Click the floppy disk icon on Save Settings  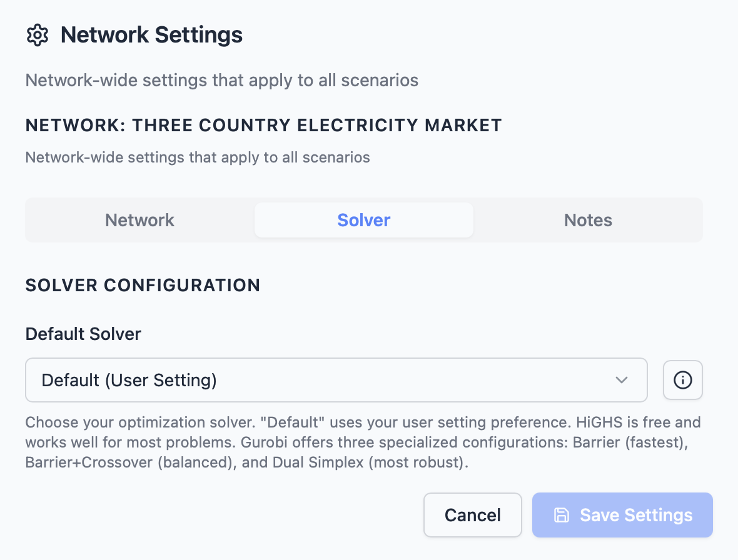tap(561, 515)
